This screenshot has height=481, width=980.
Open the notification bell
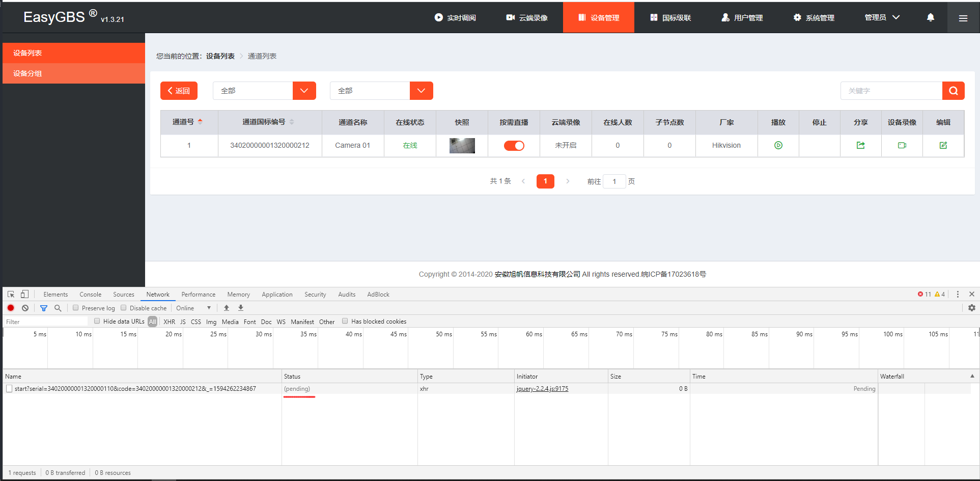coord(930,17)
